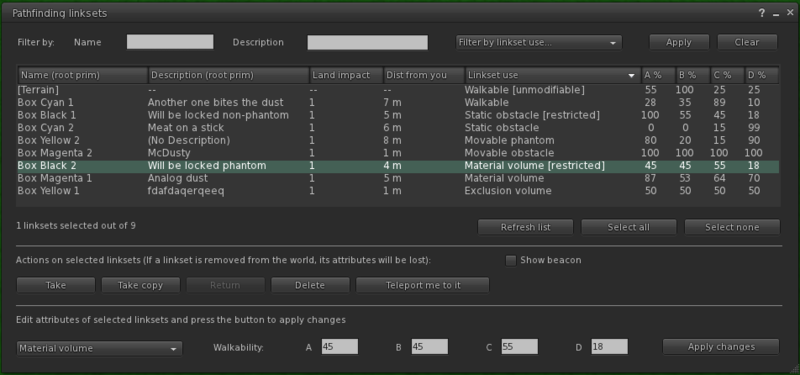Sort by Dist from you column header
800x375 pixels.
pyautogui.click(x=424, y=75)
